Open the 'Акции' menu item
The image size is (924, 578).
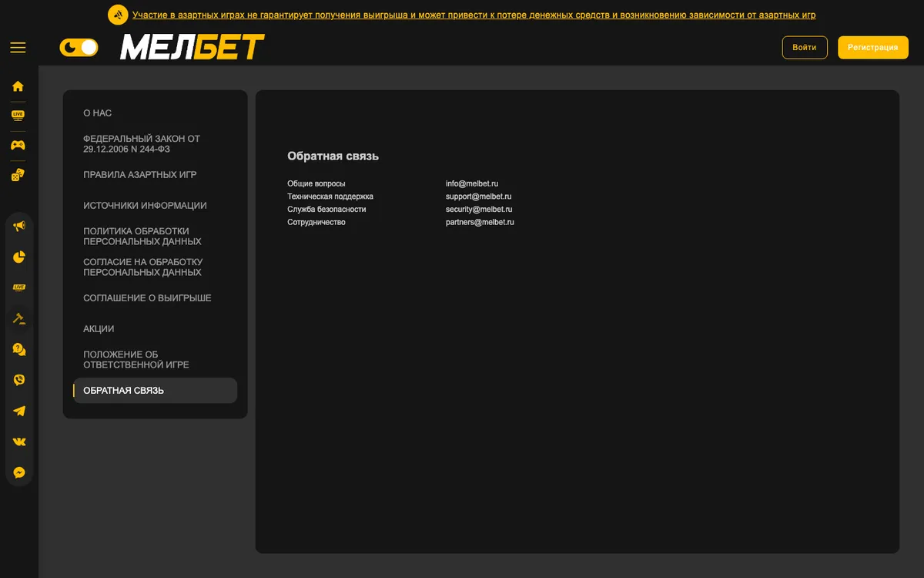[x=99, y=329]
